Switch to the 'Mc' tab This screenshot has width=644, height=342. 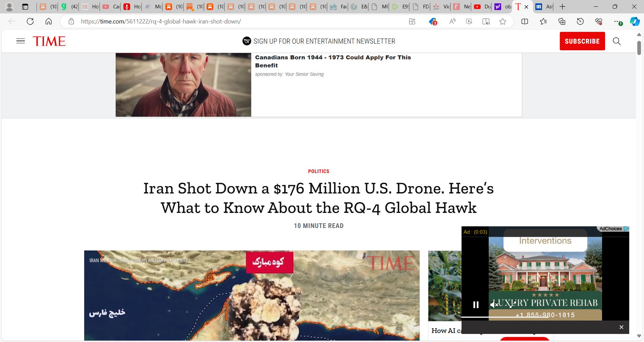point(153,7)
